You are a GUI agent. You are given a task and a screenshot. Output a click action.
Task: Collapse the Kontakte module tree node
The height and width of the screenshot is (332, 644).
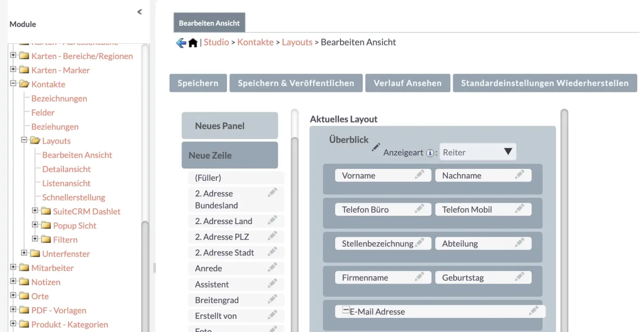14,83
